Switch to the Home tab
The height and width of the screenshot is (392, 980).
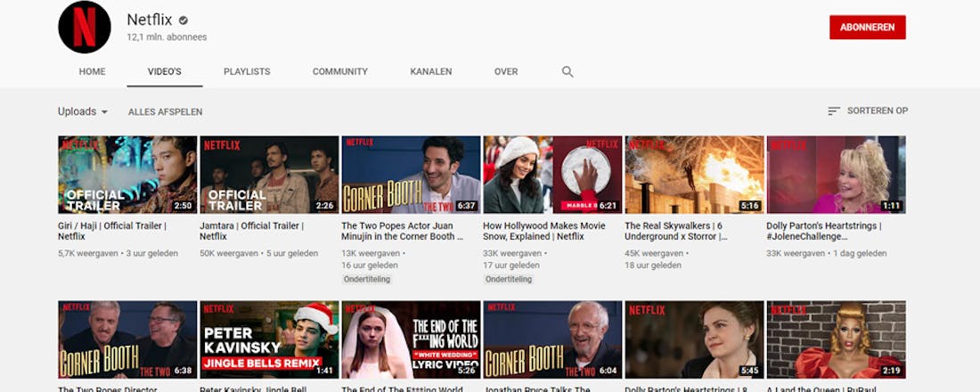[x=92, y=72]
